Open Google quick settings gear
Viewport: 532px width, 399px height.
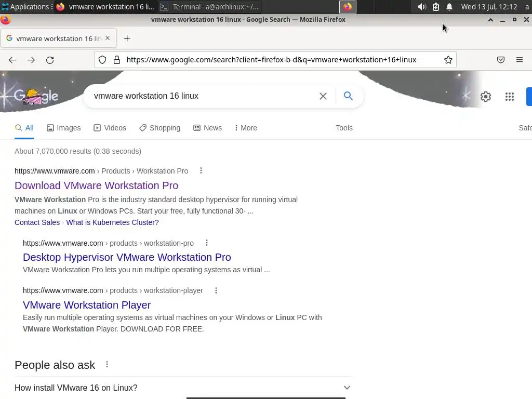(486, 97)
